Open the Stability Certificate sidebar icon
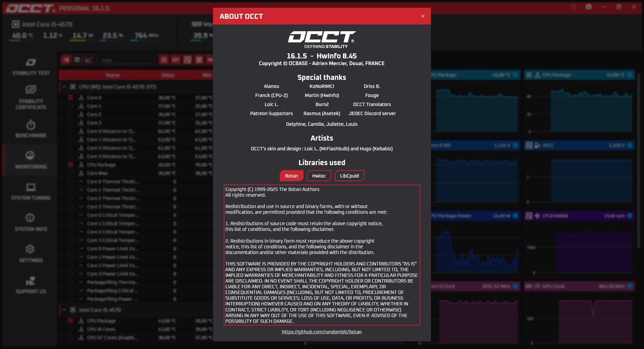The height and width of the screenshot is (349, 644). pyautogui.click(x=31, y=90)
